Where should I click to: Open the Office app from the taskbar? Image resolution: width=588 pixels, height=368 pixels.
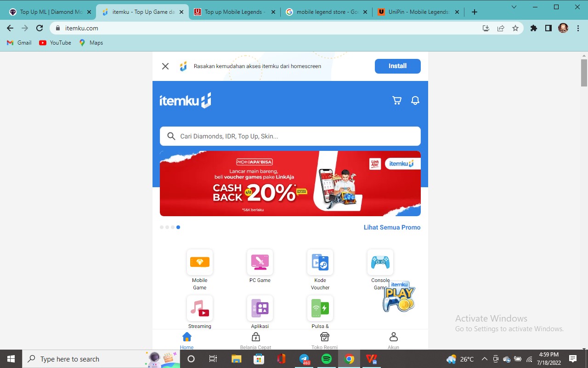(x=282, y=359)
